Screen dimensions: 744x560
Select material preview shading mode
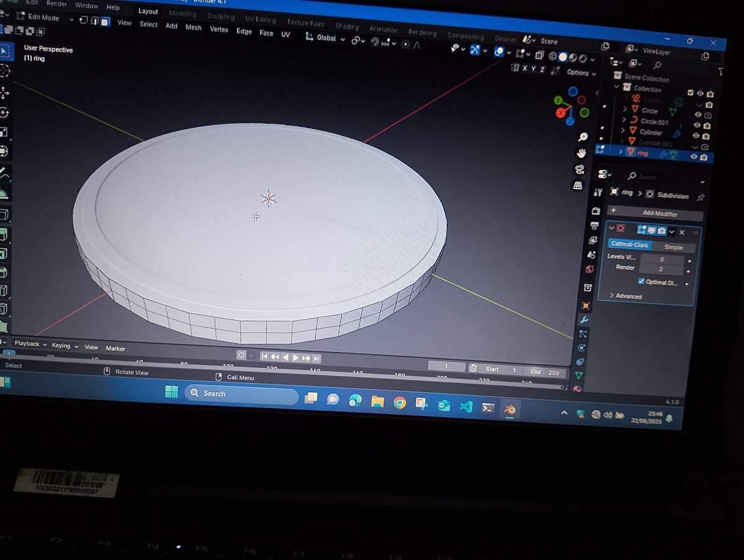point(573,58)
